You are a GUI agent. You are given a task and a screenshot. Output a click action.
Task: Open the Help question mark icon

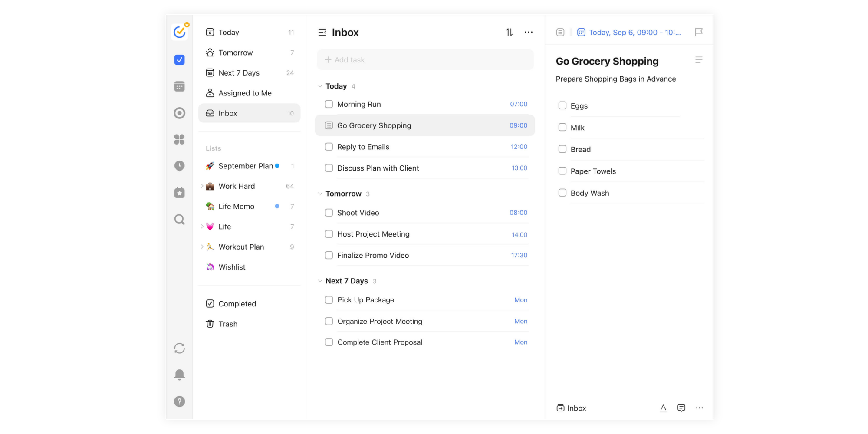click(x=180, y=401)
